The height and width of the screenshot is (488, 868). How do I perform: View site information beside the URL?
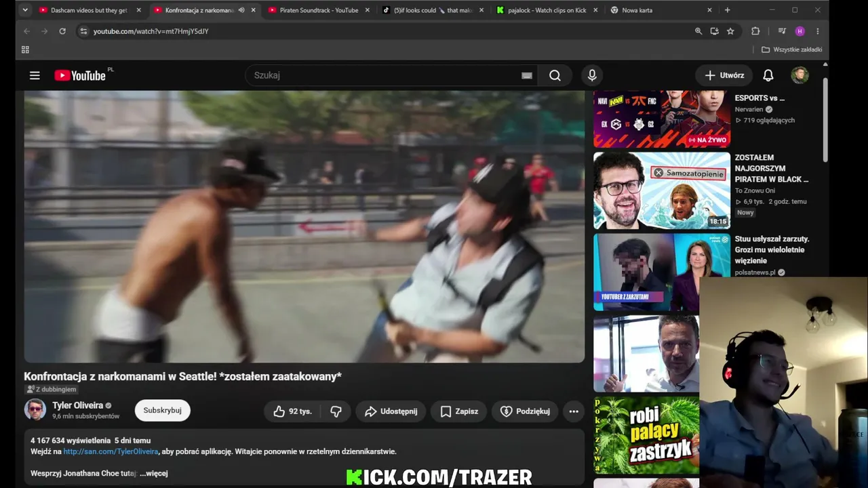(83, 31)
